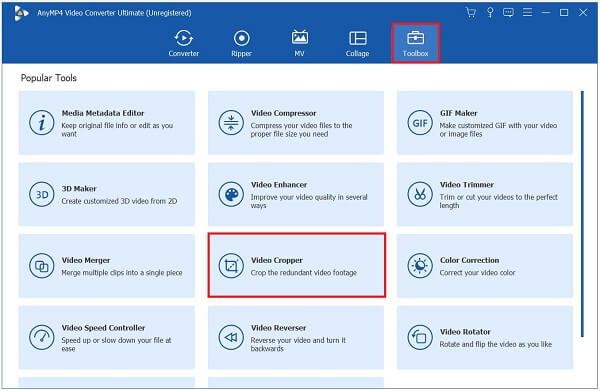Click the register key icon

(490, 13)
